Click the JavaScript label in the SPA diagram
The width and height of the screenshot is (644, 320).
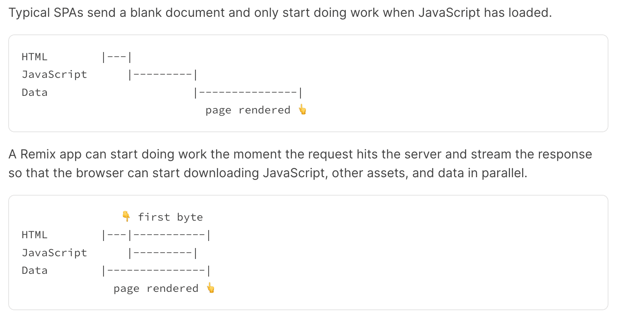click(x=54, y=74)
